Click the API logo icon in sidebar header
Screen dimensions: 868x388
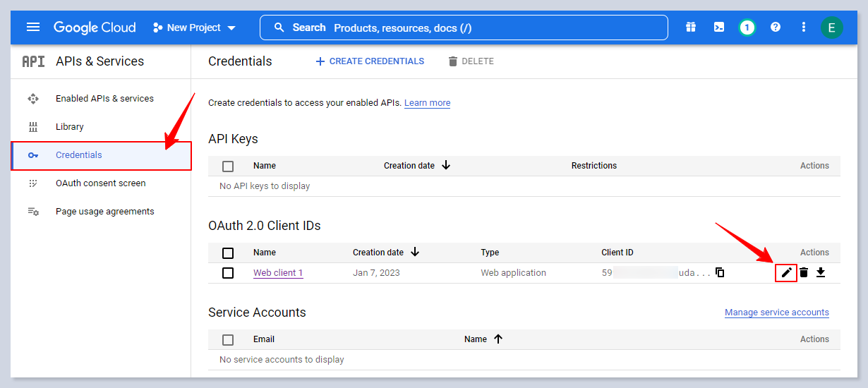pyautogui.click(x=33, y=61)
